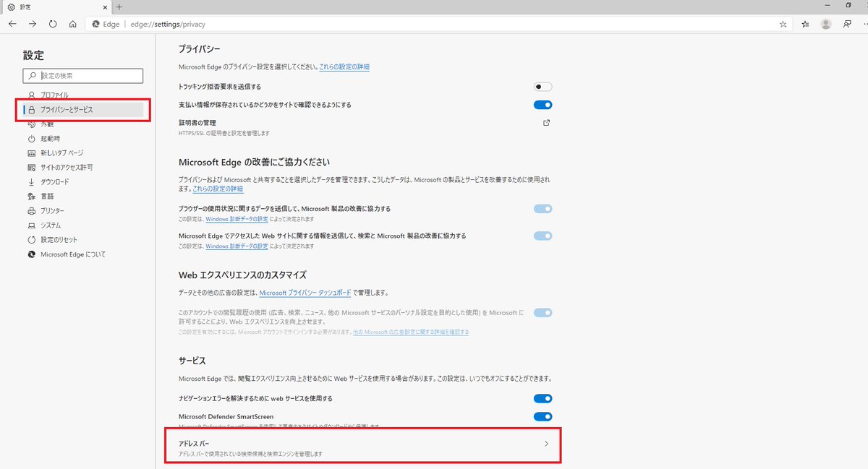Select サイトのアクセス許可 in sidebar
868x469 pixels.
(x=67, y=167)
